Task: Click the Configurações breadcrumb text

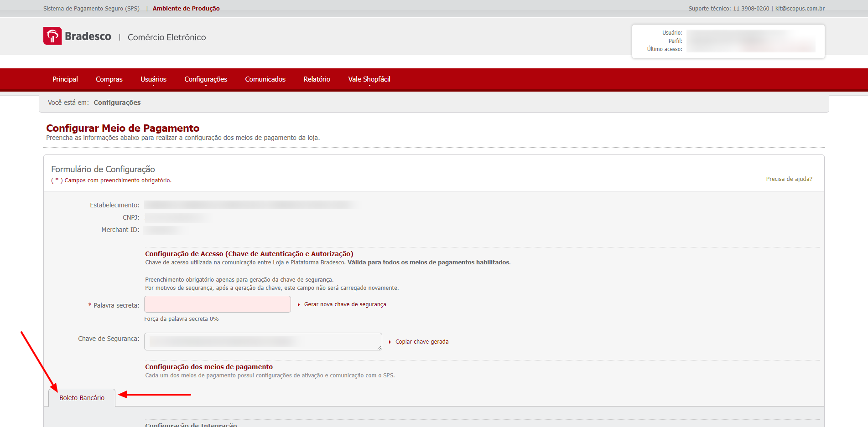Action: tap(117, 103)
